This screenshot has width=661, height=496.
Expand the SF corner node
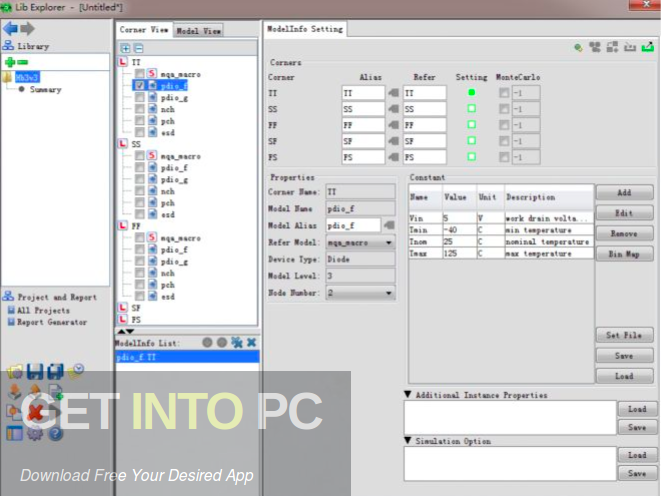[x=122, y=308]
